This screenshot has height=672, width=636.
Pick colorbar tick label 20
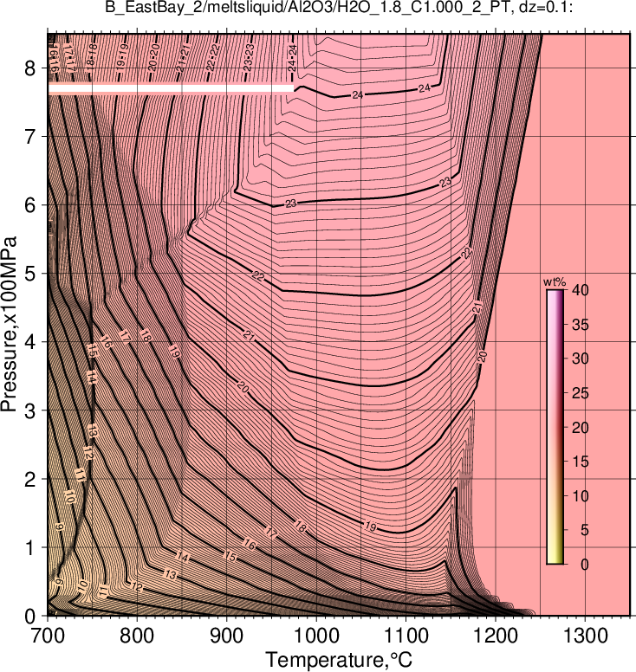pos(581,427)
